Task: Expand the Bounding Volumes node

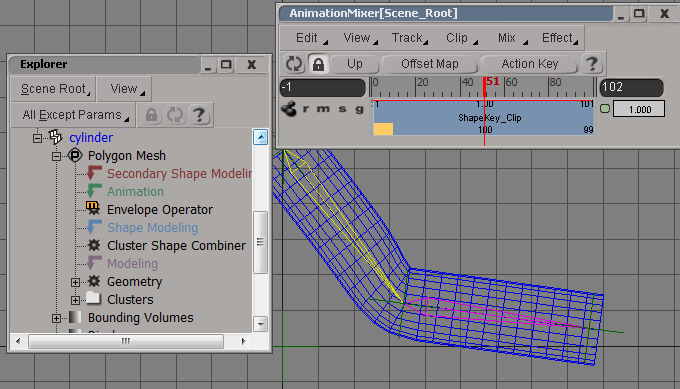Action: (56, 318)
